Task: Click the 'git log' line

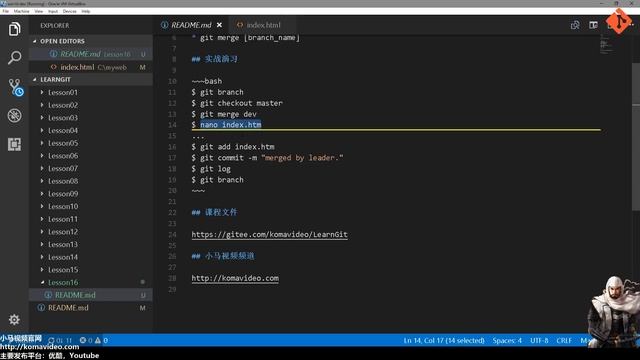Action: (x=211, y=169)
